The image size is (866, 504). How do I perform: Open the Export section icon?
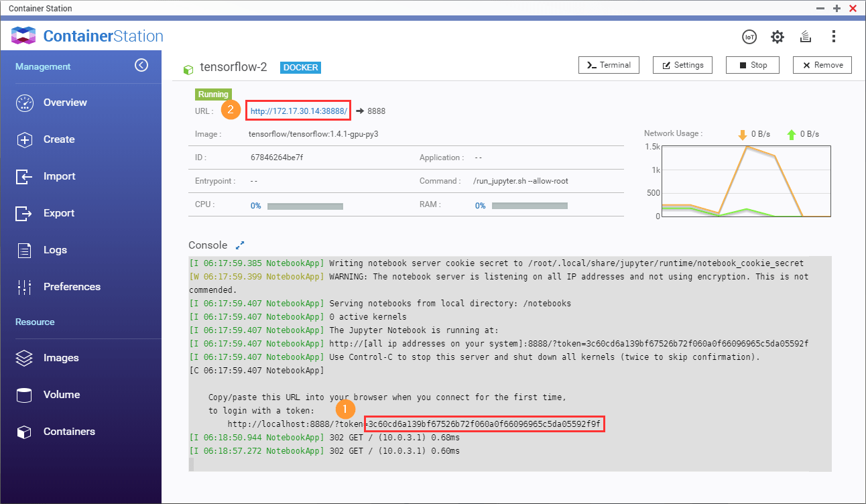pos(23,212)
